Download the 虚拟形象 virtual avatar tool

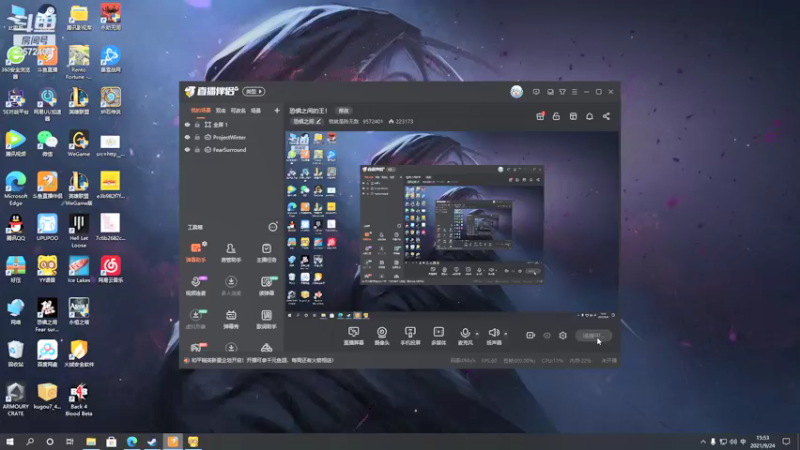(x=195, y=319)
